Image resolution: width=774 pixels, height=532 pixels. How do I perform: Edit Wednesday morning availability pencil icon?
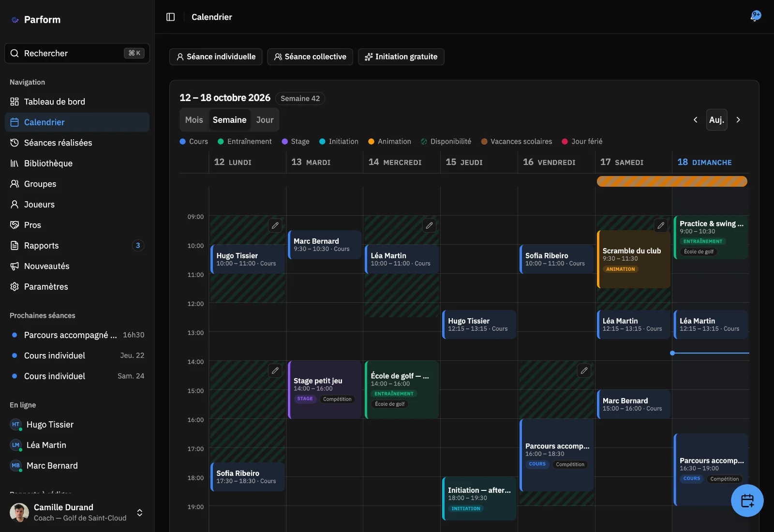click(x=429, y=225)
